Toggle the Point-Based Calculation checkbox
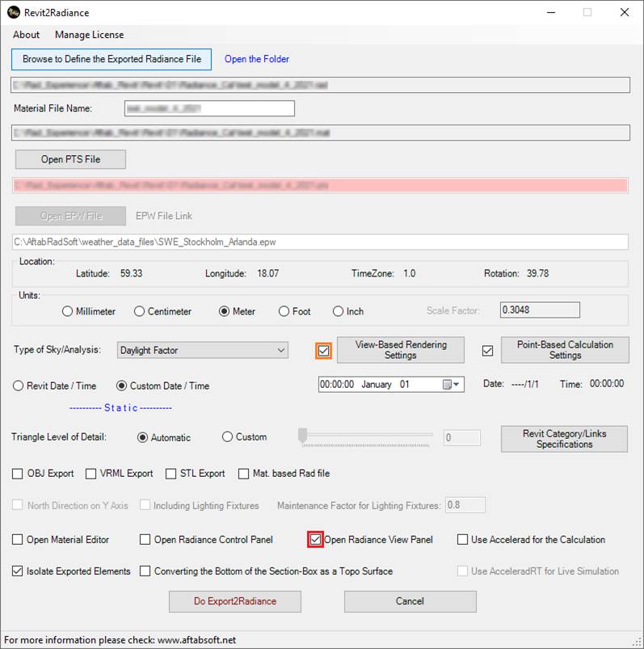Image resolution: width=644 pixels, height=649 pixels. tap(487, 351)
